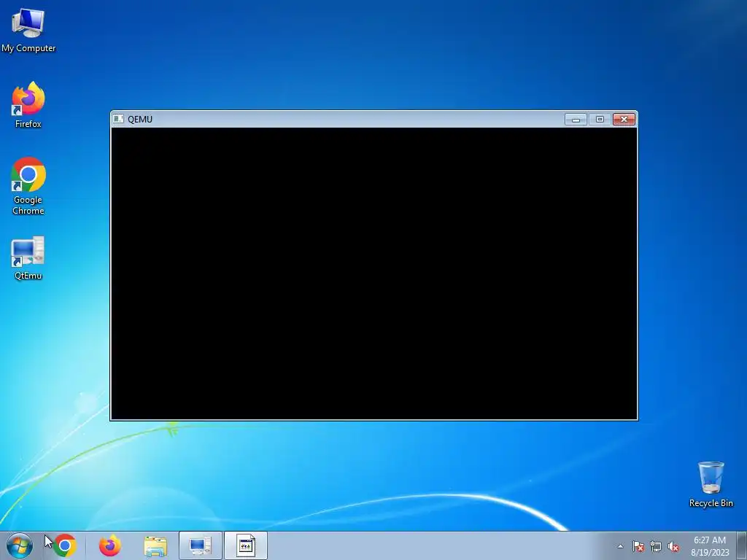Image resolution: width=747 pixels, height=560 pixels.
Task: Launch Firefox from the taskbar
Action: [110, 545]
